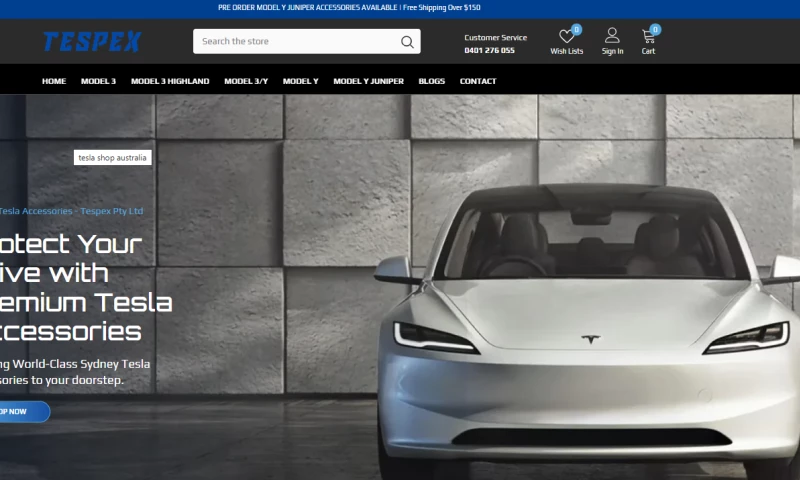The width and height of the screenshot is (800, 480).
Task: Open the MODEL 3 HIGHLAND menu
Action: (x=170, y=81)
